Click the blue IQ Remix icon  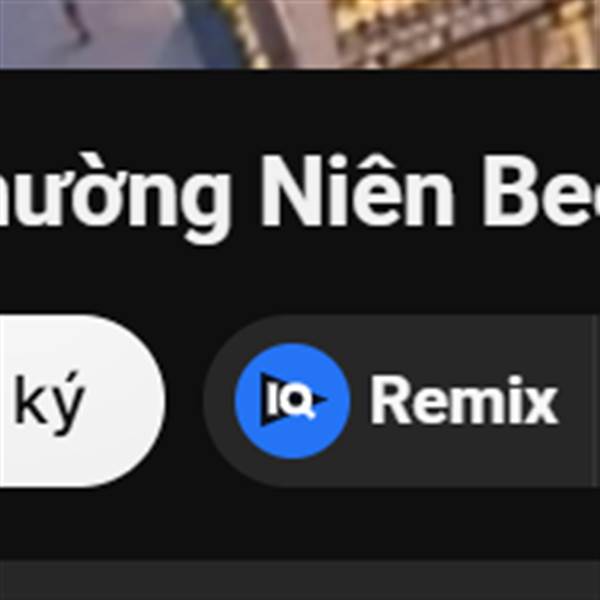(292, 401)
